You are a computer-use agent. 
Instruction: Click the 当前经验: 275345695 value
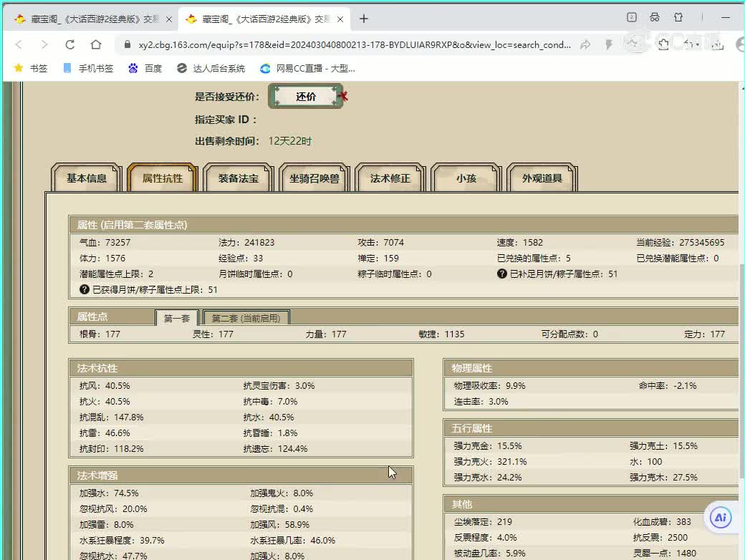(x=681, y=242)
